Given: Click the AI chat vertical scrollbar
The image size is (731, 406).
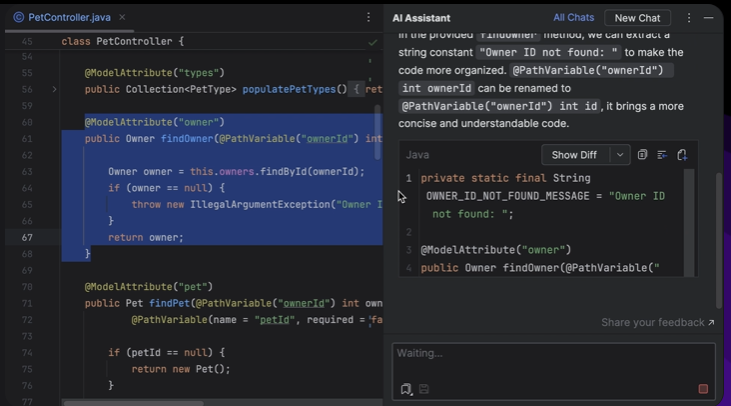Looking at the screenshot, I should (719, 240).
